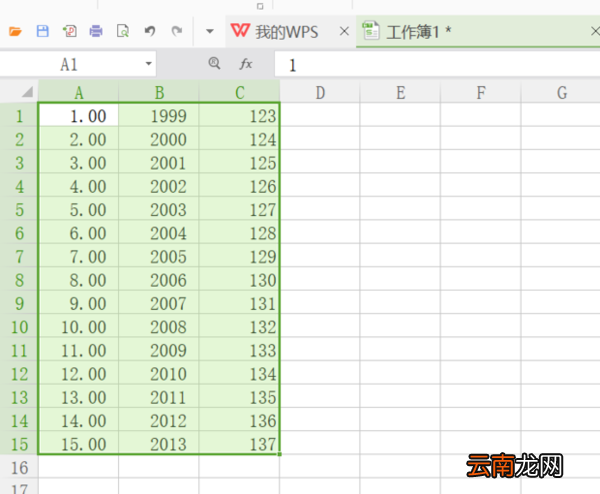
Task: Click the Export to PDF icon
Action: [70, 31]
